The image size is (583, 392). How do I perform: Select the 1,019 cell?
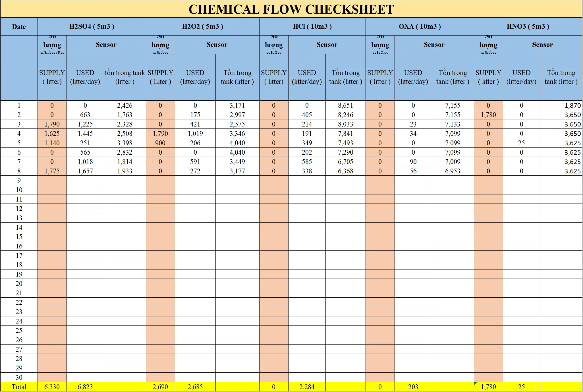[x=195, y=134]
